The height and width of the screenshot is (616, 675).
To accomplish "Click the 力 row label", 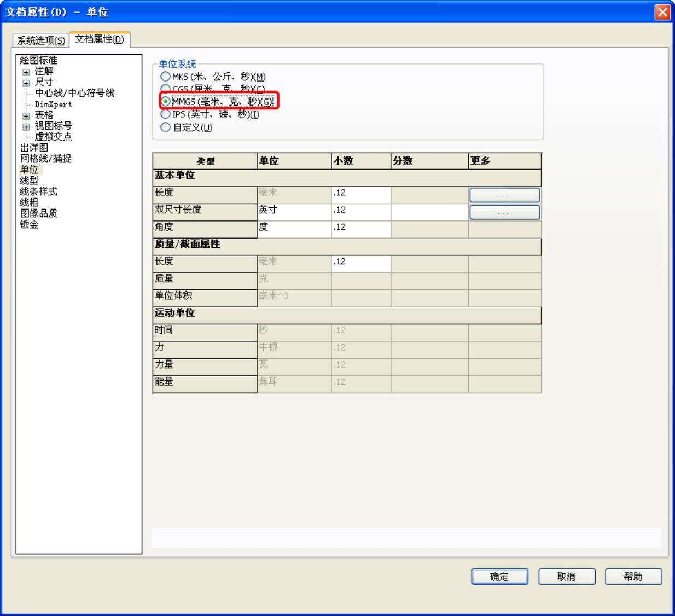I will click(x=205, y=350).
